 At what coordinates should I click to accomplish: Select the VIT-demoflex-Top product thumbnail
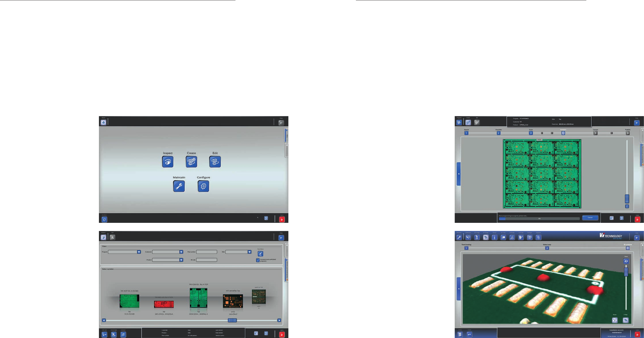(233, 301)
